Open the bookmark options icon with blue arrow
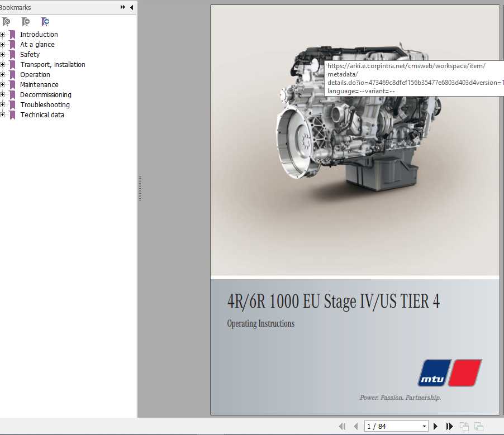Image resolution: width=504 pixels, height=435 pixels. 45,22
